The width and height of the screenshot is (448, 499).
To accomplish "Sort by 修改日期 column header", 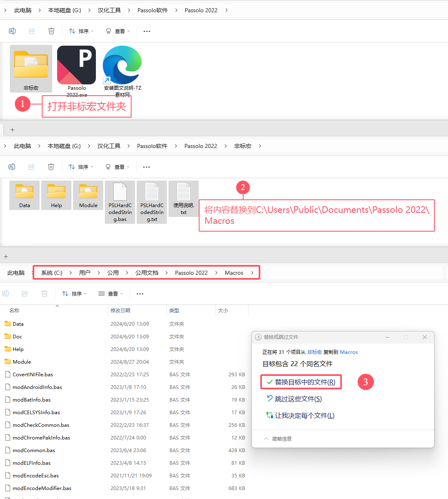I will click(x=120, y=311).
